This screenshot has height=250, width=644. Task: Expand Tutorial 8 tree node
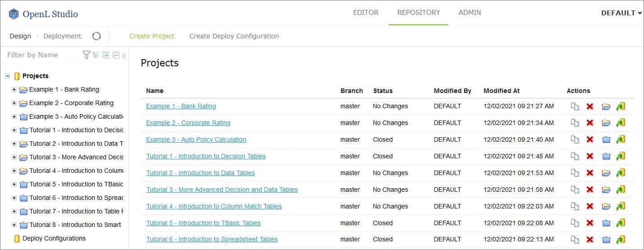click(x=14, y=225)
